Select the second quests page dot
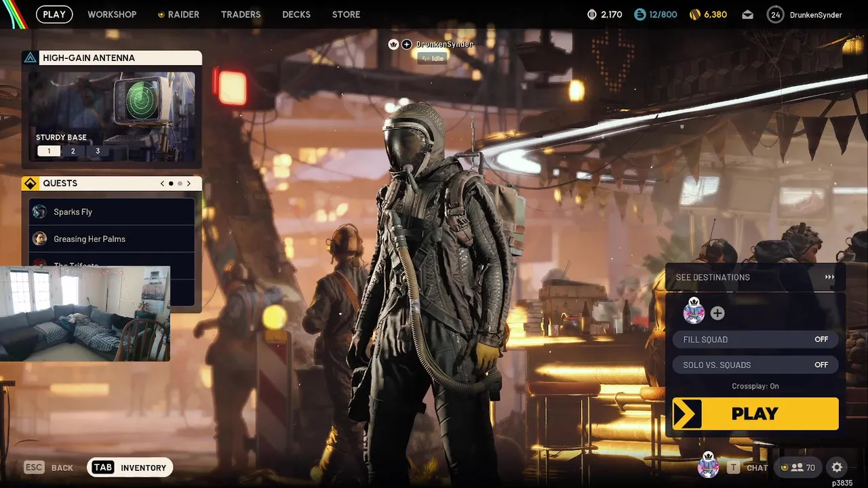The height and width of the screenshot is (488, 868). (180, 183)
